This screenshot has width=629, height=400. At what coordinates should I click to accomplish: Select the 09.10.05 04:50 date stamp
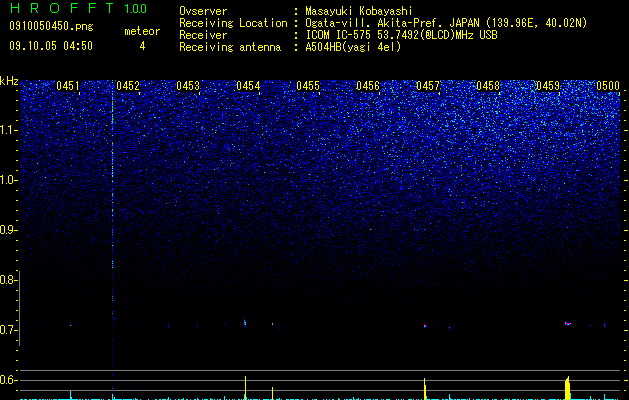click(x=51, y=46)
